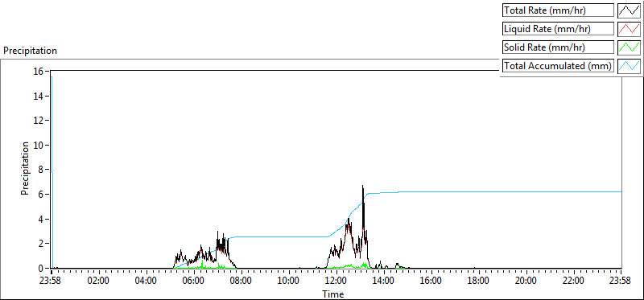
Task: Click the 02:00 time axis label
Action: pyautogui.click(x=98, y=282)
